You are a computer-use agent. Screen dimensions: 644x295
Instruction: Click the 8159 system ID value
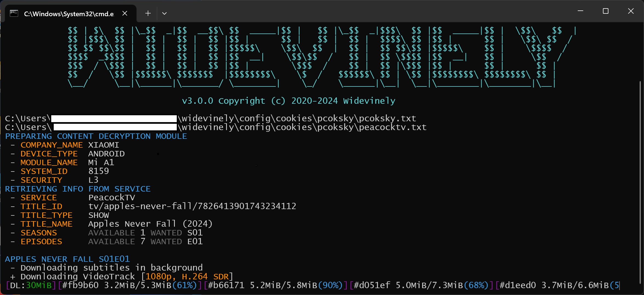click(x=99, y=171)
